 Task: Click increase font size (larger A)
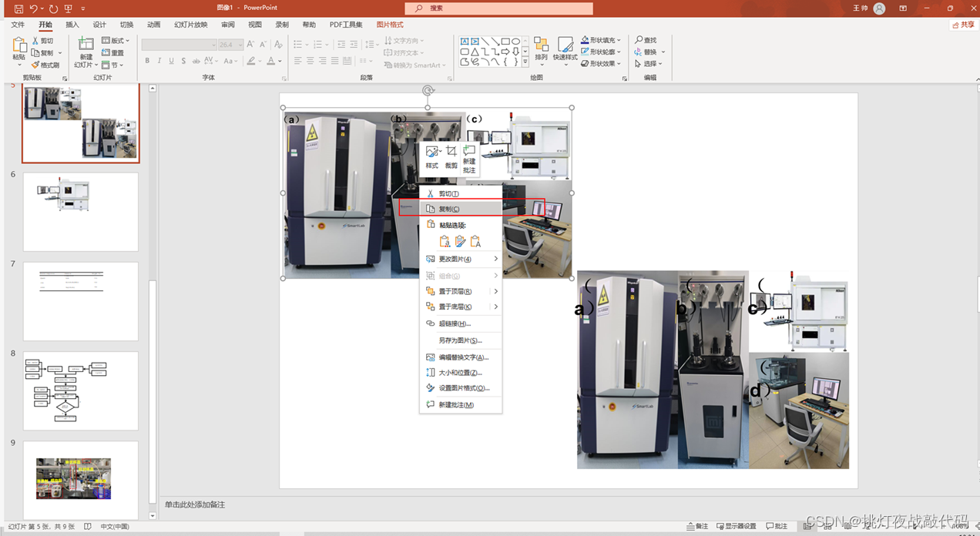tap(250, 45)
